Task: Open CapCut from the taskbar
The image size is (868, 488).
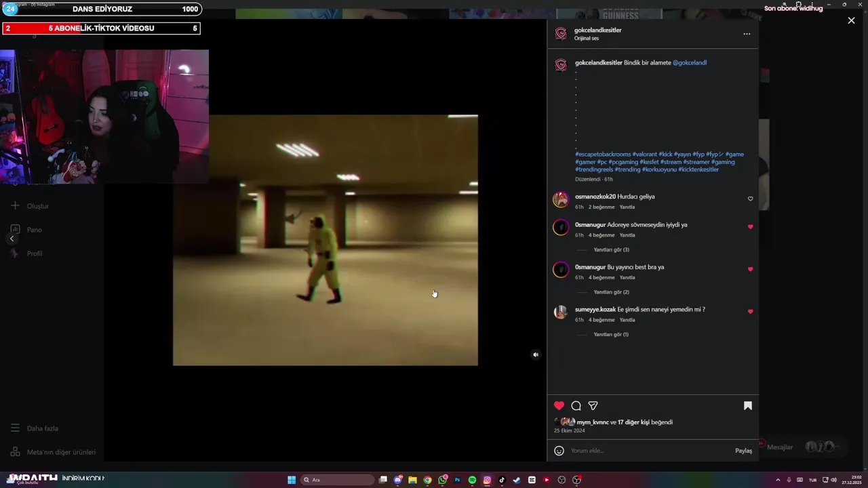Action: (x=532, y=480)
